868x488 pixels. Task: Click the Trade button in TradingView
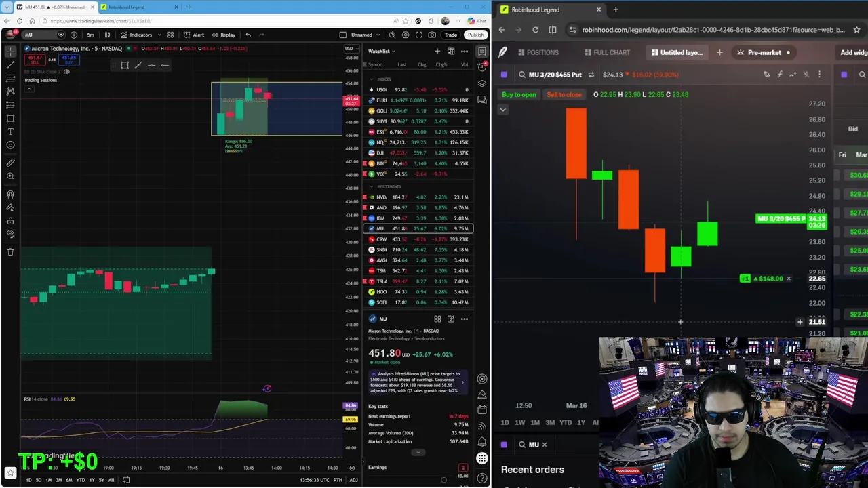click(451, 35)
